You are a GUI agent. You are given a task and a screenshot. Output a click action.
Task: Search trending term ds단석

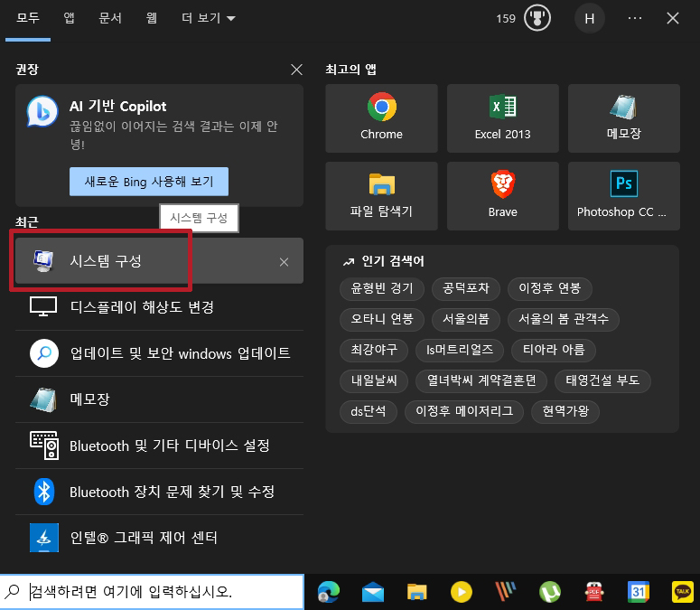(x=369, y=411)
